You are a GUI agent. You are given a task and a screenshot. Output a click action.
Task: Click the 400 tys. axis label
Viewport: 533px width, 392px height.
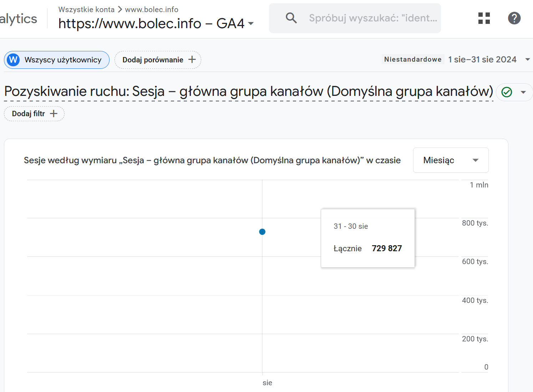coord(475,300)
